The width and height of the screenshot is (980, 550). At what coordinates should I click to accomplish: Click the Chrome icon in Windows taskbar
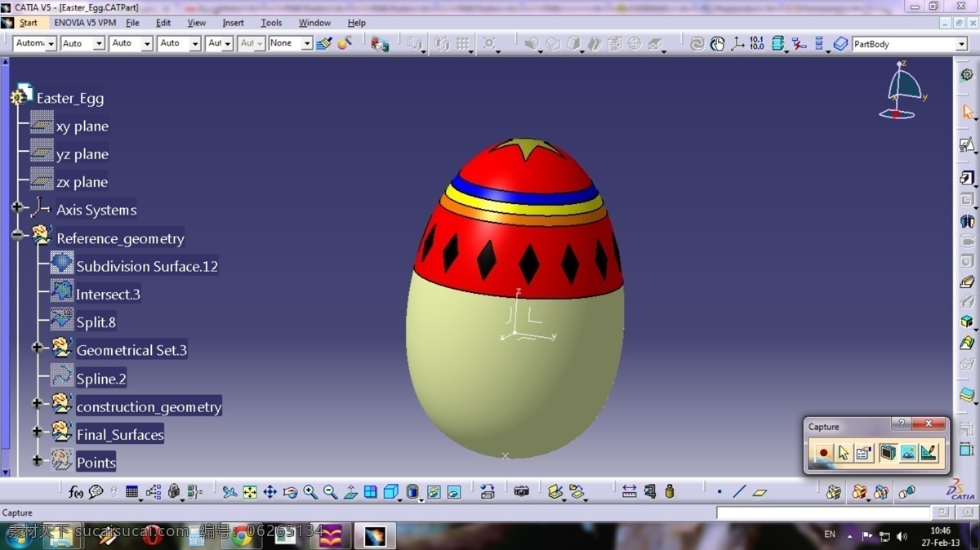(242, 536)
